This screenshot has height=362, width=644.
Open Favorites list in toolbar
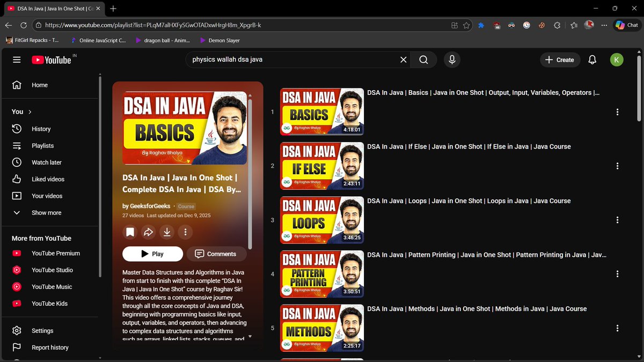574,25
